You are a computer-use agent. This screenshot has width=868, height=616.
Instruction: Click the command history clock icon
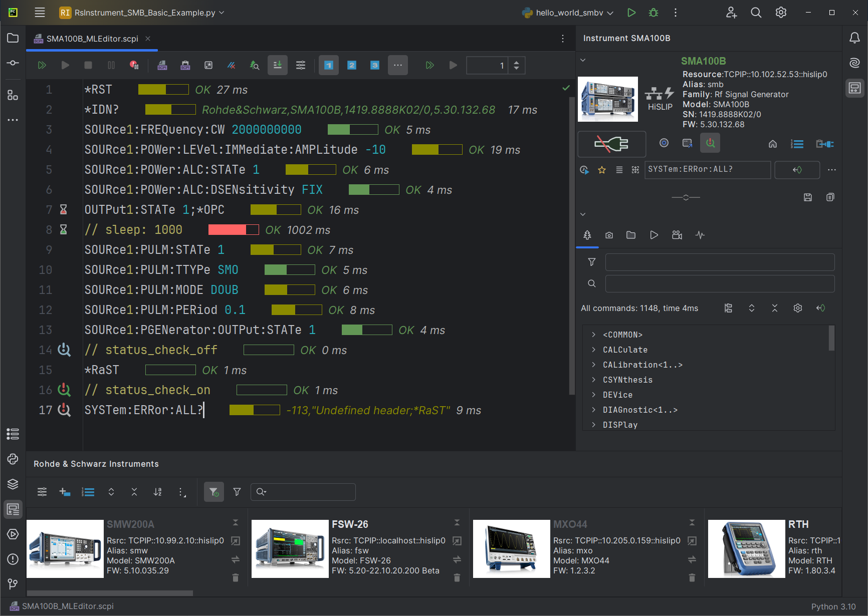tap(584, 170)
